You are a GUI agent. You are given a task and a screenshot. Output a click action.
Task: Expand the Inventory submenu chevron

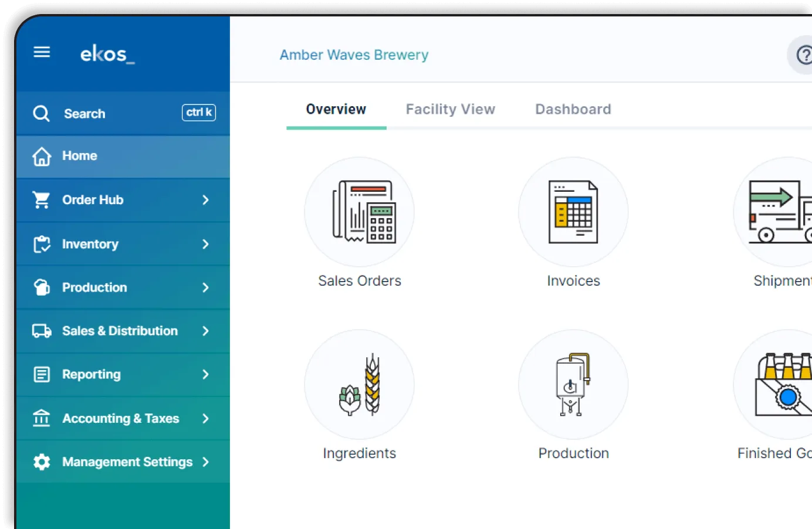point(205,244)
